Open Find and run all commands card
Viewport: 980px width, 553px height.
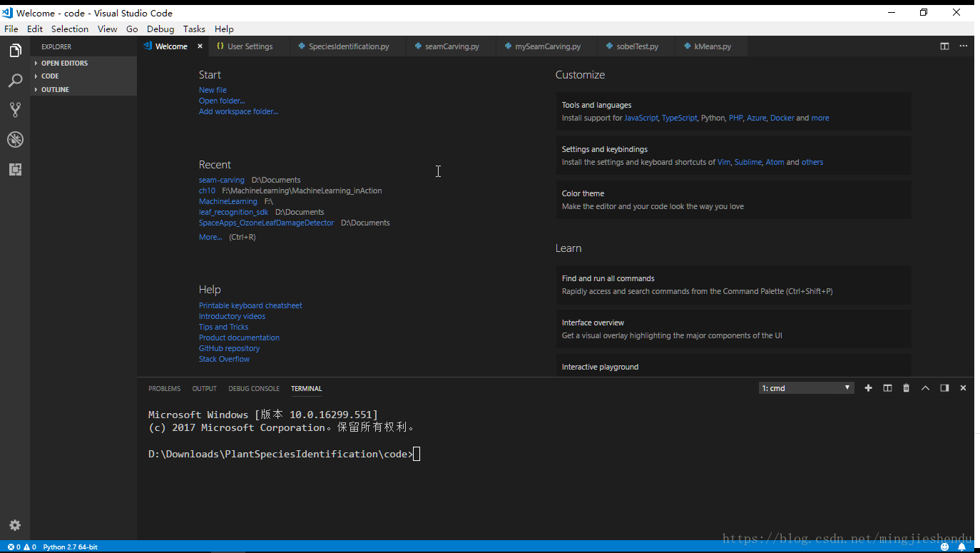point(733,285)
